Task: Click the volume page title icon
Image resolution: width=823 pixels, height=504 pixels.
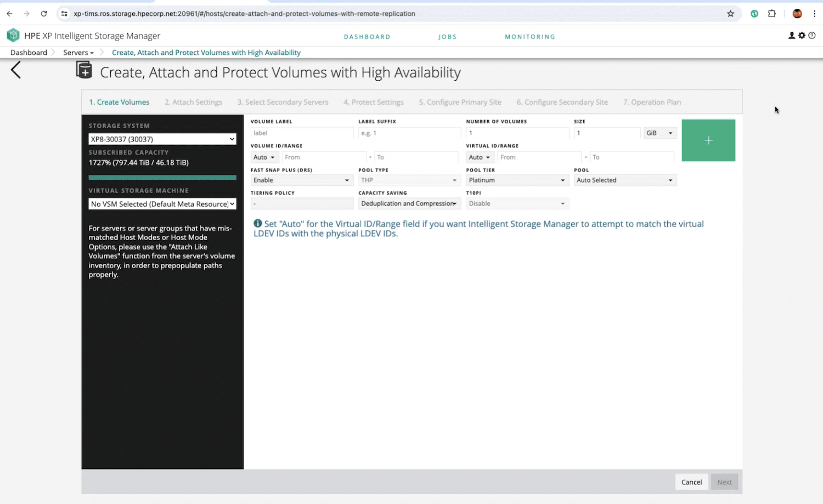Action: pos(84,70)
